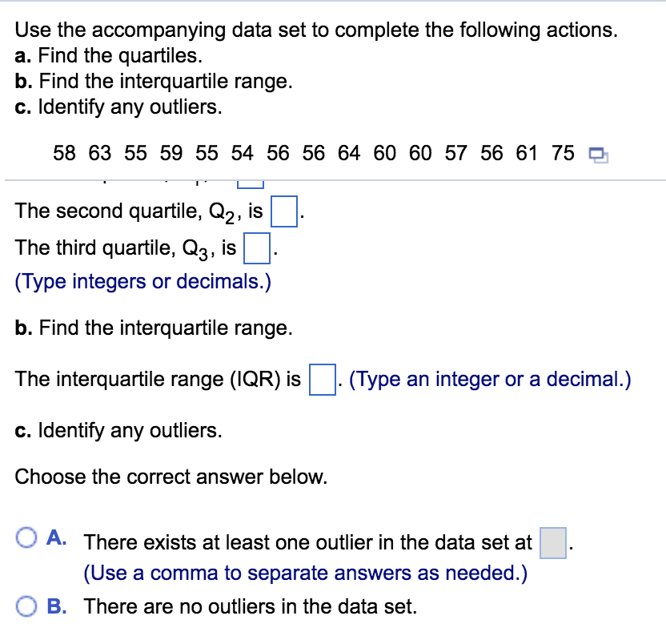
Task: Click the copy data set icon
Action: (x=597, y=155)
